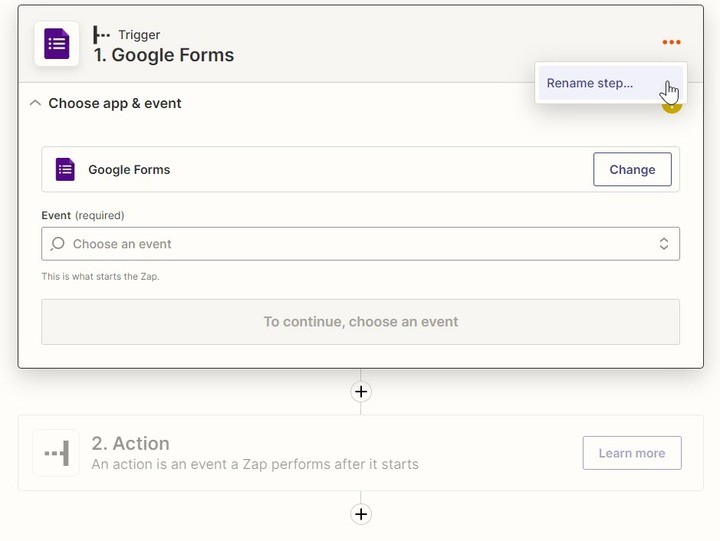Click the Change app button
Screen dimensions: 720x541
click(x=632, y=169)
